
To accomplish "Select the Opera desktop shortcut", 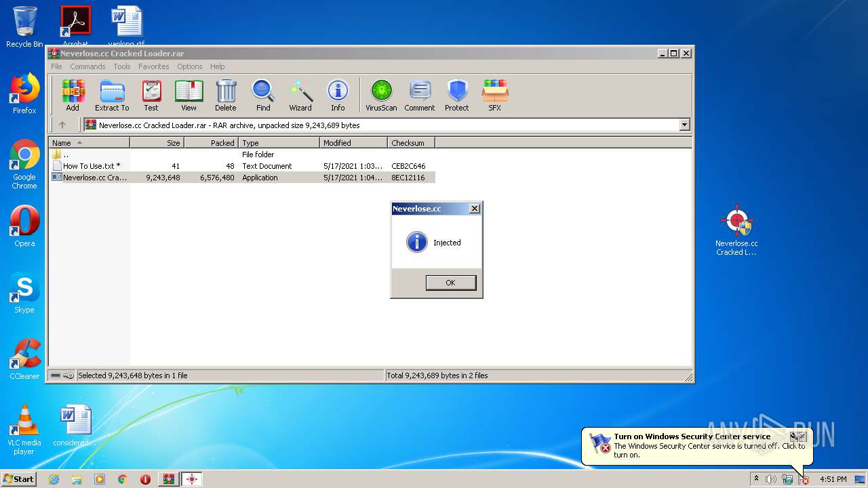I will [24, 226].
